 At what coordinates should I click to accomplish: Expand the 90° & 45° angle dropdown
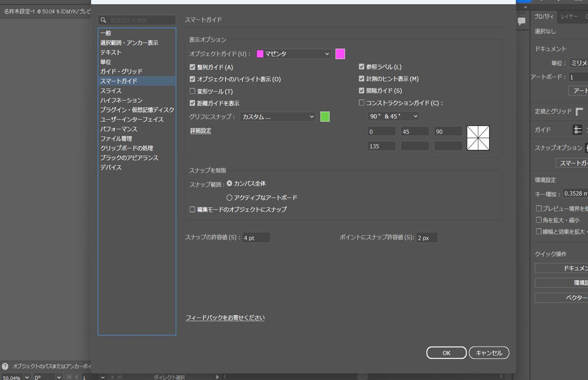pos(393,116)
